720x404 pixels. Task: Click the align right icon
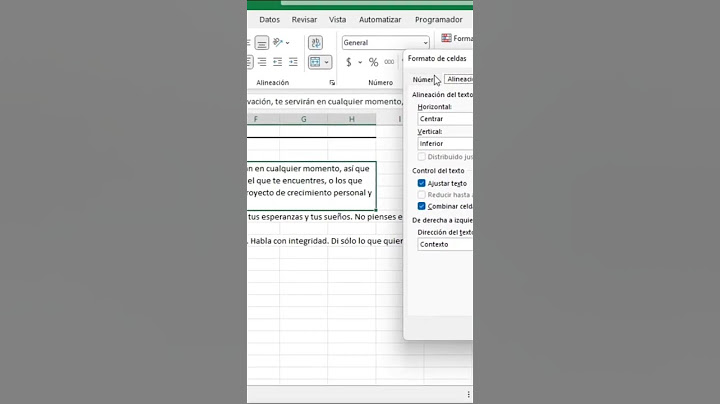pyautogui.click(x=262, y=62)
